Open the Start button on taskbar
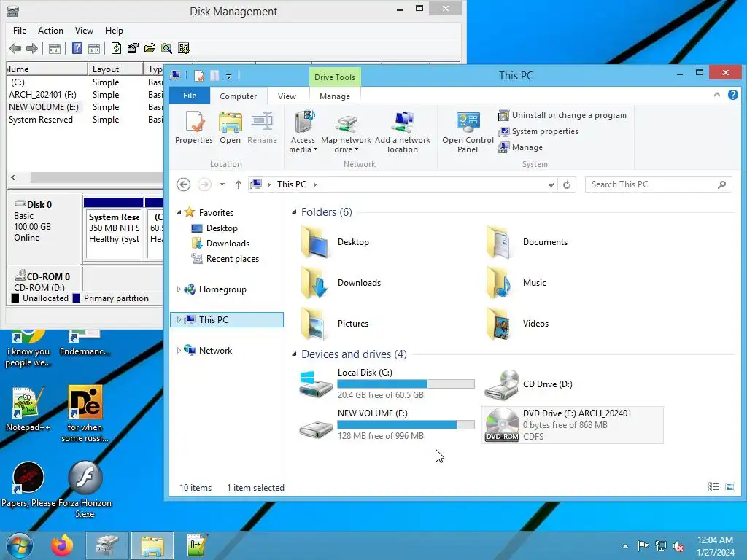The image size is (747, 560). (20, 545)
